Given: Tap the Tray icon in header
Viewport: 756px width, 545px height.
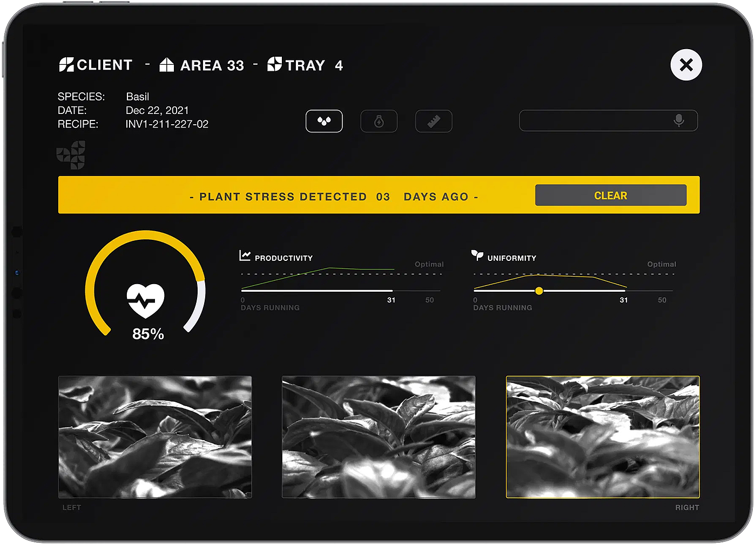Looking at the screenshot, I should tap(275, 64).
